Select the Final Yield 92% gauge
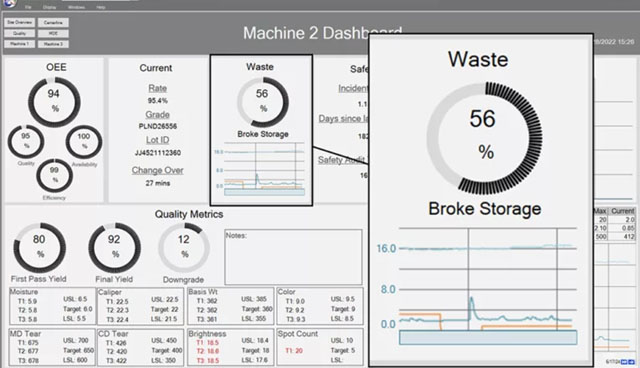Viewport: 640px width, 368px height. (x=115, y=248)
